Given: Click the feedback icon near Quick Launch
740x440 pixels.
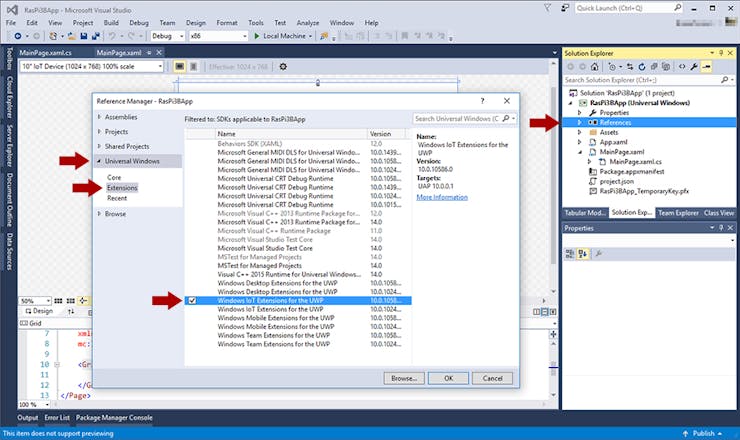Looking at the screenshot, I should tap(565, 8).
